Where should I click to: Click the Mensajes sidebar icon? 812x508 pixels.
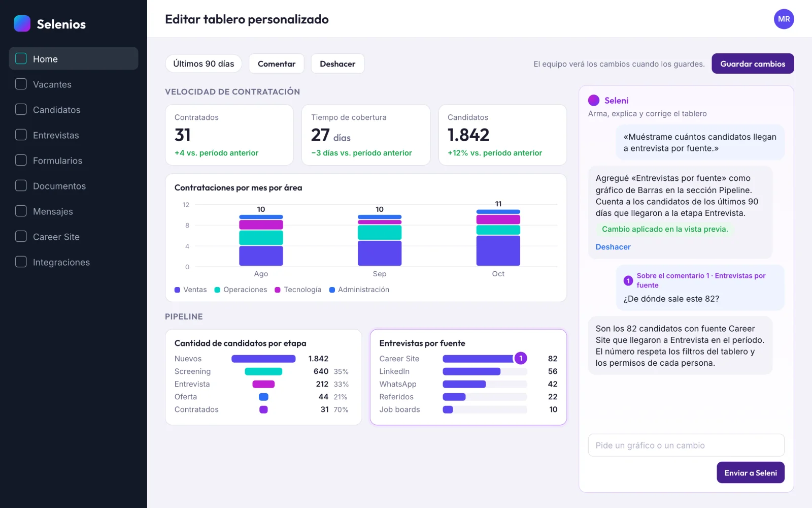coord(21,211)
